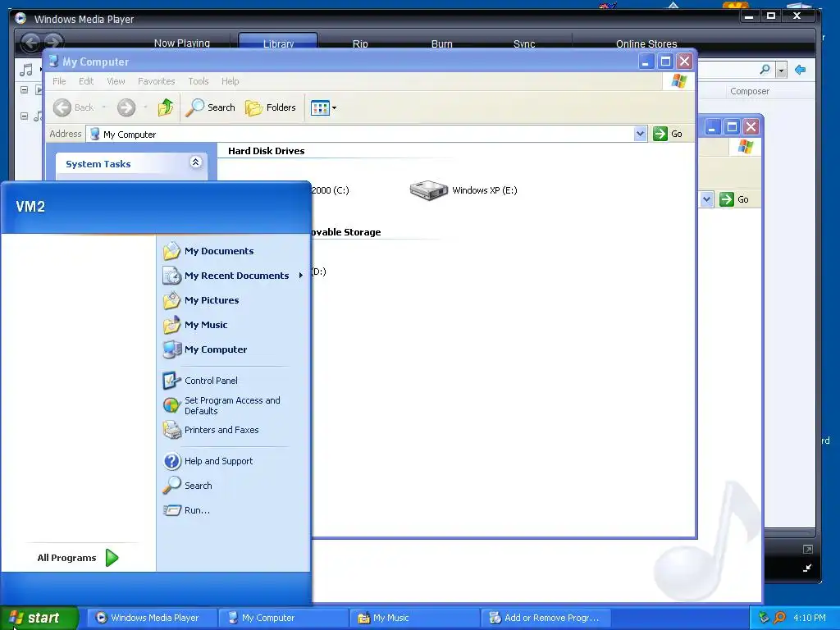This screenshot has height=630, width=840.
Task: Click the music note icon in Media Player library
Action: 25,70
